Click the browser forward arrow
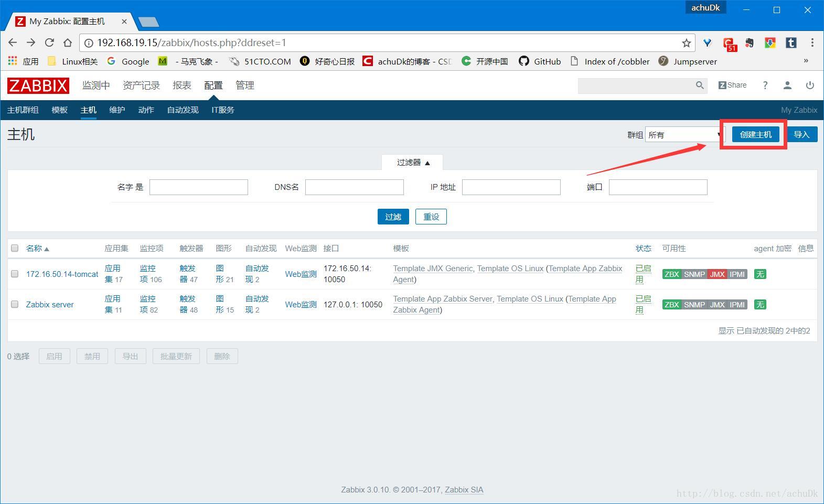The height and width of the screenshot is (504, 824). tap(31, 42)
